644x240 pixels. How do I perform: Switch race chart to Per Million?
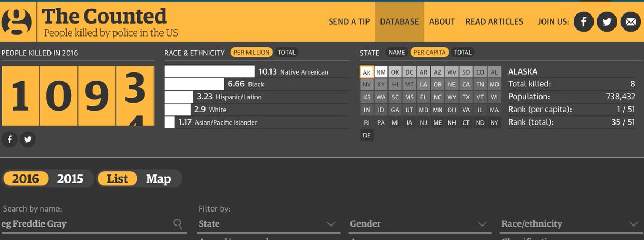(251, 52)
